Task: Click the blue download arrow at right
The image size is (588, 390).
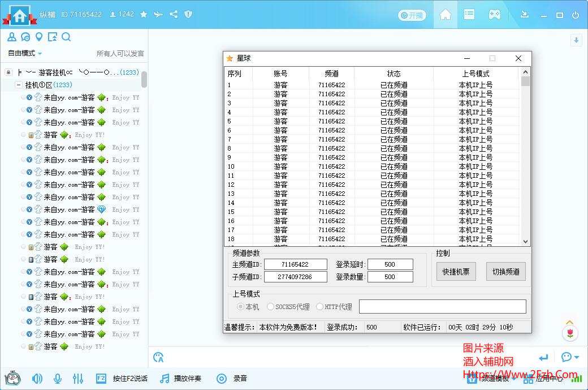Action: pos(576,40)
